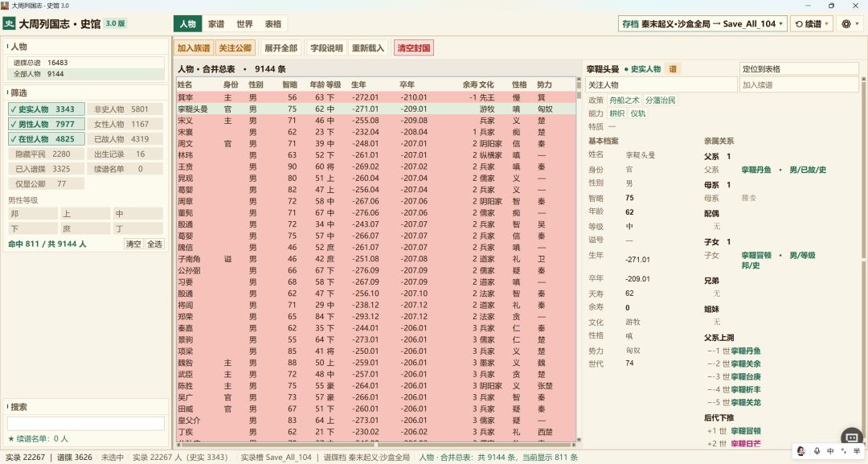Screen dimensions: 868x464
Task: Open descendant link 挛鞮日芒
Action: coord(746,444)
